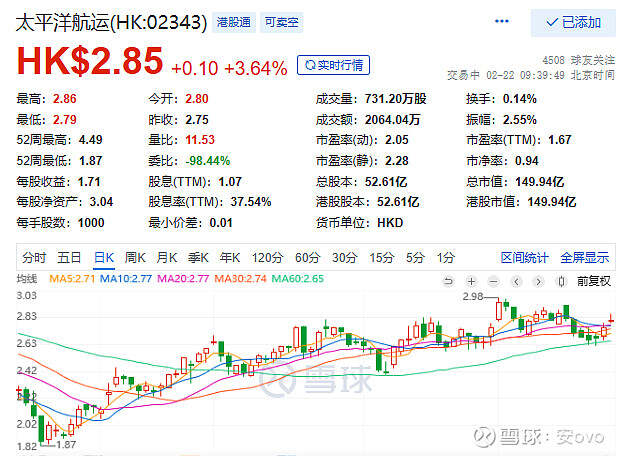Switch to 60分 interval tab

(307, 258)
